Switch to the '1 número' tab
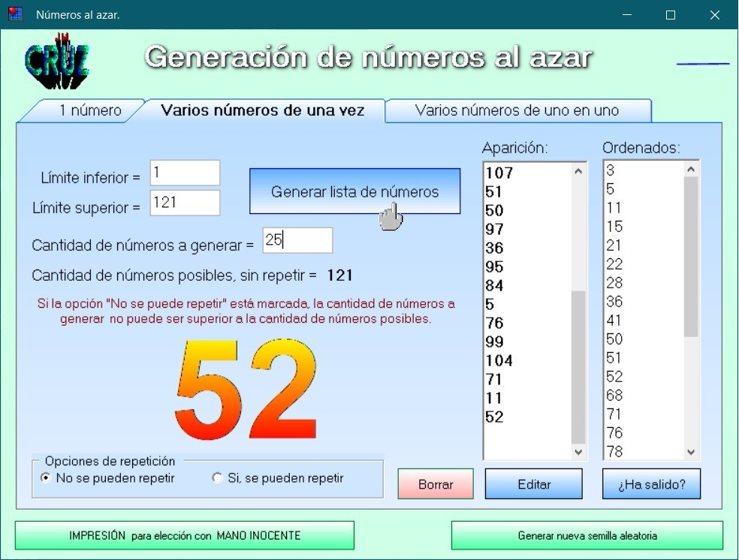 pos(89,110)
